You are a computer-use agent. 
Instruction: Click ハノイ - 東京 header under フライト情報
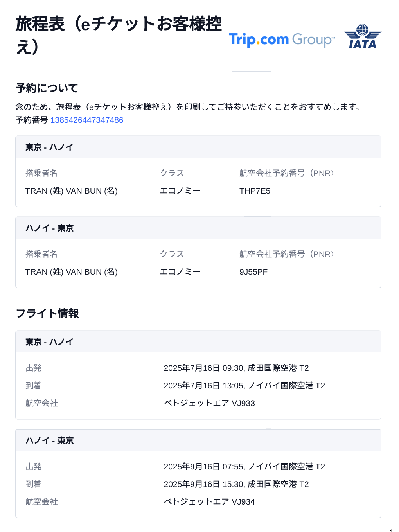pyautogui.click(x=49, y=440)
